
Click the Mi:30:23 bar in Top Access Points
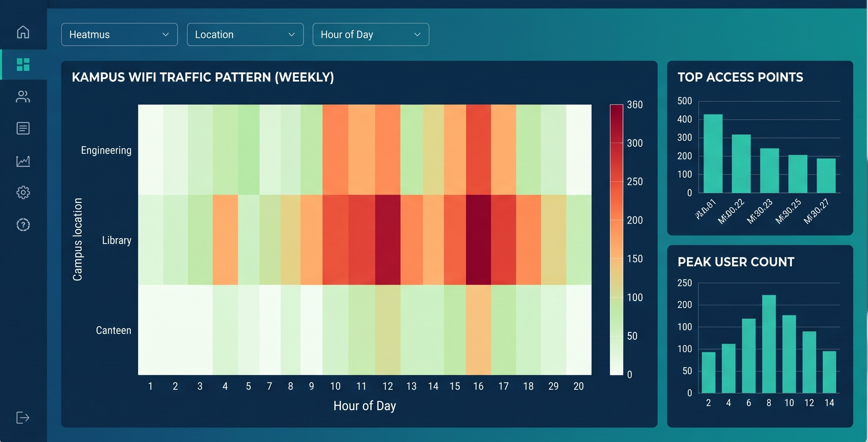click(769, 171)
